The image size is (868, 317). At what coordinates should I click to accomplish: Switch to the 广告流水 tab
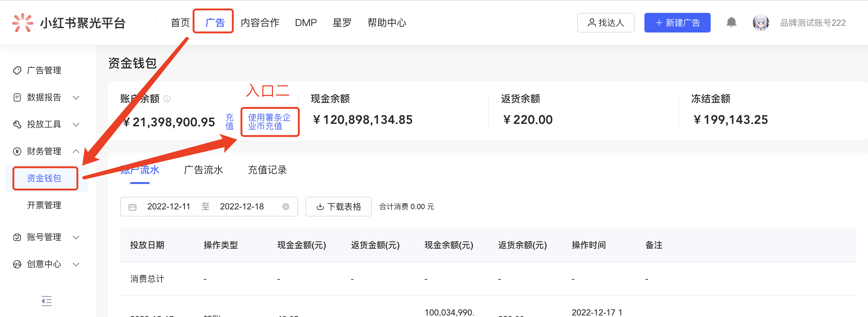(203, 170)
